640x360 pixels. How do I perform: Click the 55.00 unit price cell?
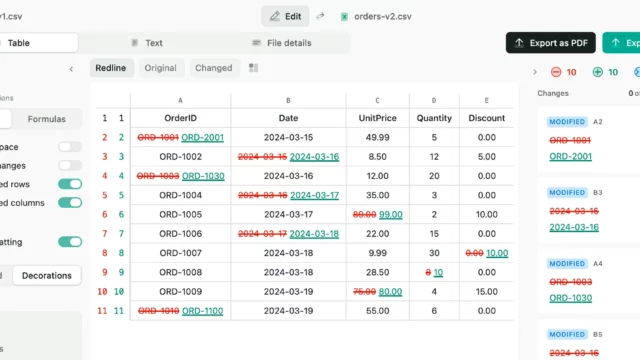[x=378, y=311]
